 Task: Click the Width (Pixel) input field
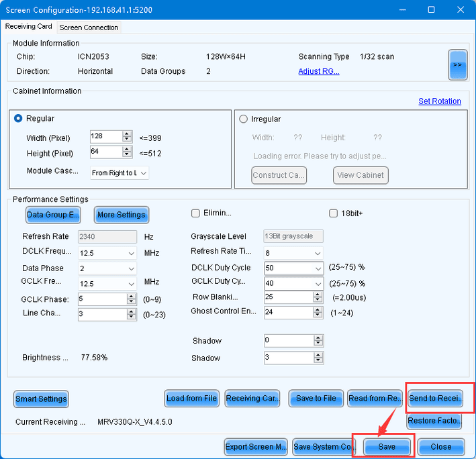[x=106, y=136]
